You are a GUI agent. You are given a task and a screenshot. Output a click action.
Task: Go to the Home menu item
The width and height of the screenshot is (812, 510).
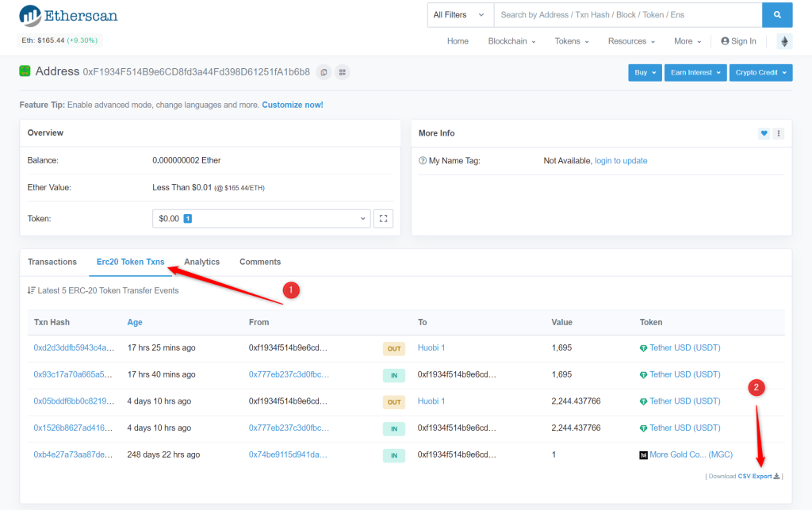(458, 41)
